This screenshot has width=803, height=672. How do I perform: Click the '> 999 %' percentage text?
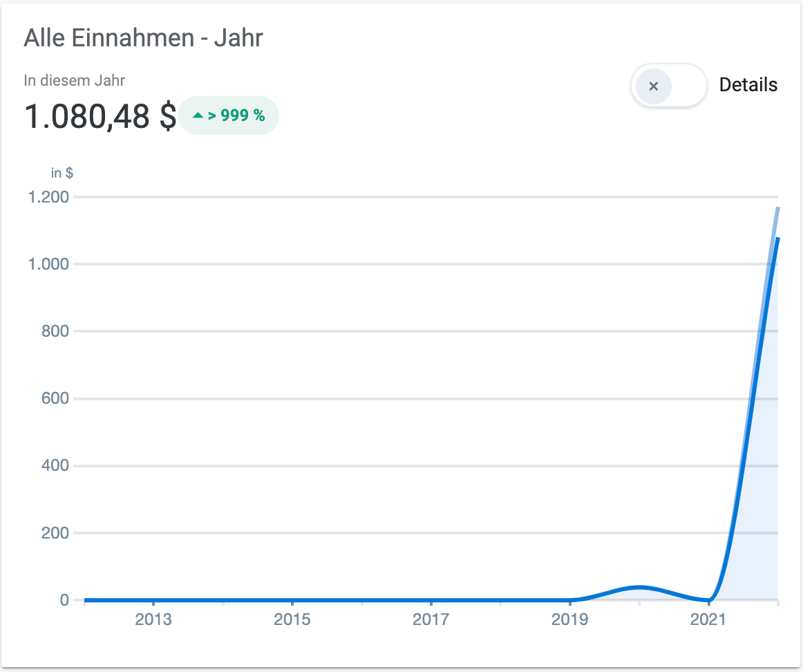[x=236, y=115]
